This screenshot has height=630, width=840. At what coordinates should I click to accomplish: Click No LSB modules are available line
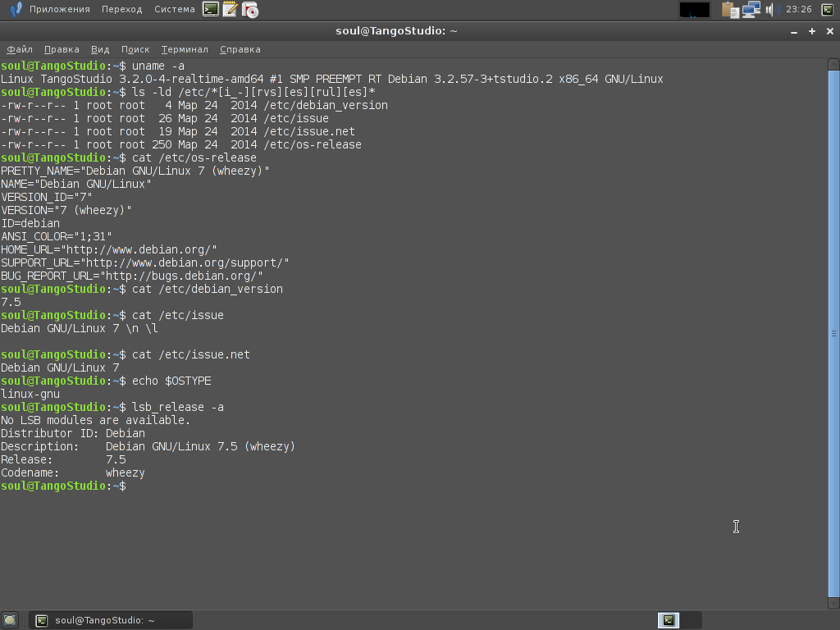tap(95, 421)
